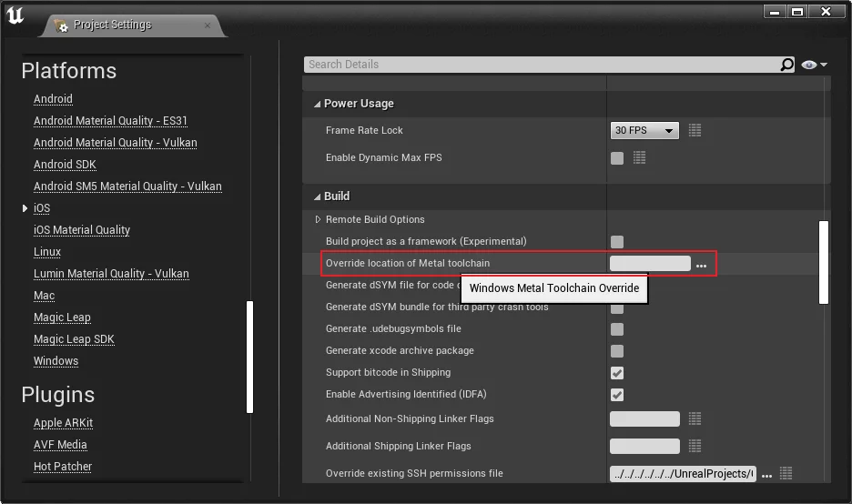Toggle Enable Dynamic Max FPS checkbox
Screen dimensions: 852x504
[617, 158]
